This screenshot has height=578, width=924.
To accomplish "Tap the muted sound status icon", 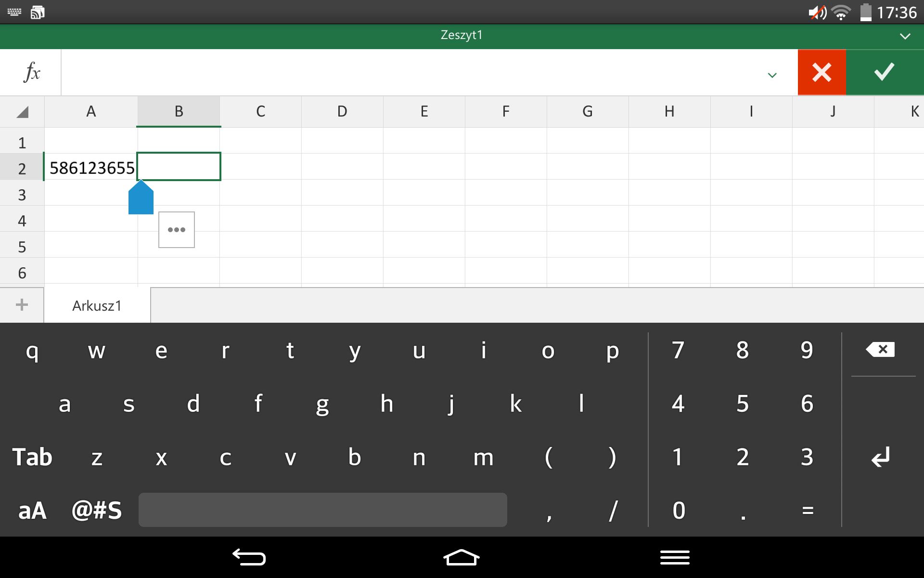I will point(818,12).
